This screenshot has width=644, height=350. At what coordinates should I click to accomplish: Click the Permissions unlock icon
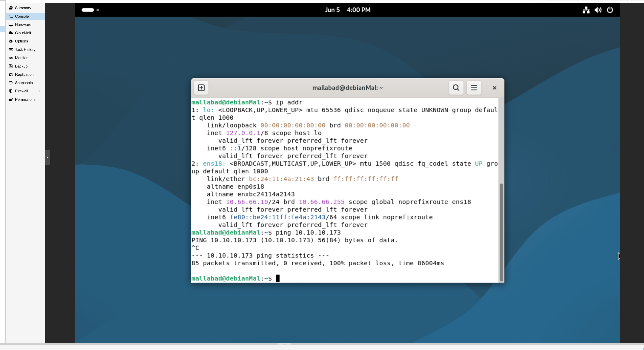(11, 99)
